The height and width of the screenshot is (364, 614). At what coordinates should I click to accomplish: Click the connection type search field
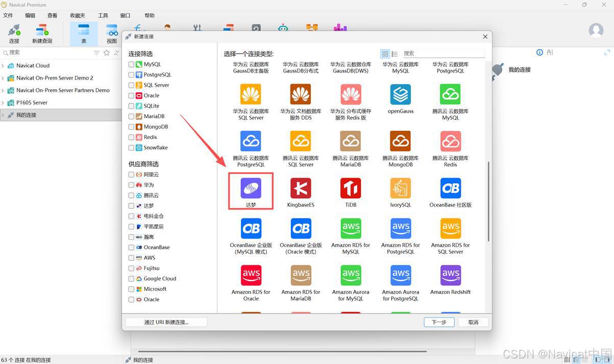[x=444, y=54]
